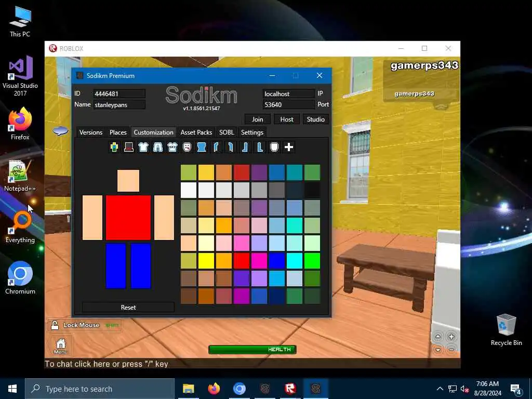Click the Studio button

[315, 119]
